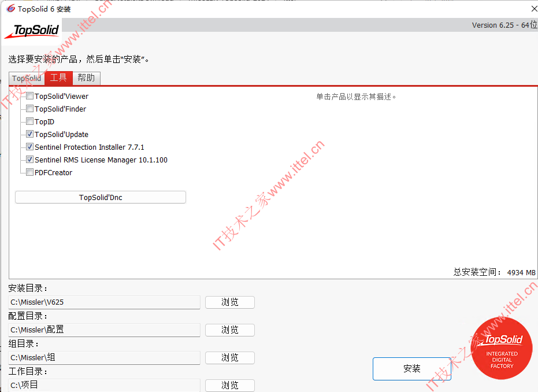This screenshot has height=392, width=538.
Task: Browse for the 组目录 folder
Action: [230, 358]
